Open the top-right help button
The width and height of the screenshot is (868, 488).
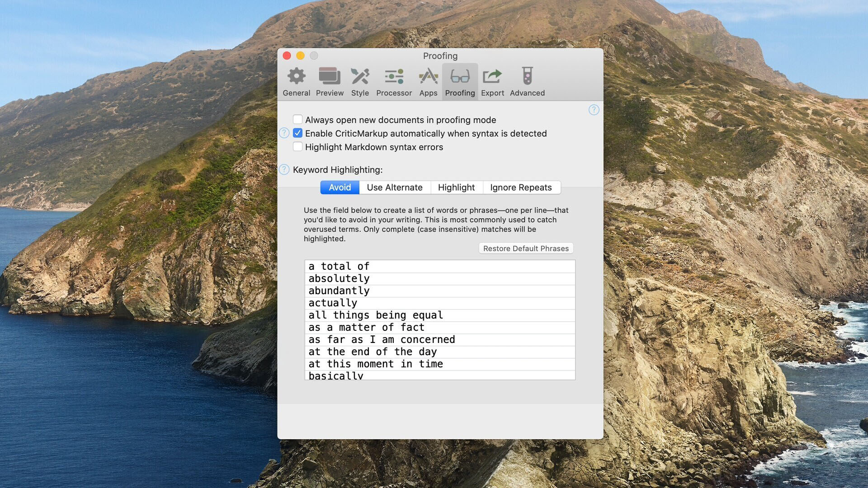[594, 110]
